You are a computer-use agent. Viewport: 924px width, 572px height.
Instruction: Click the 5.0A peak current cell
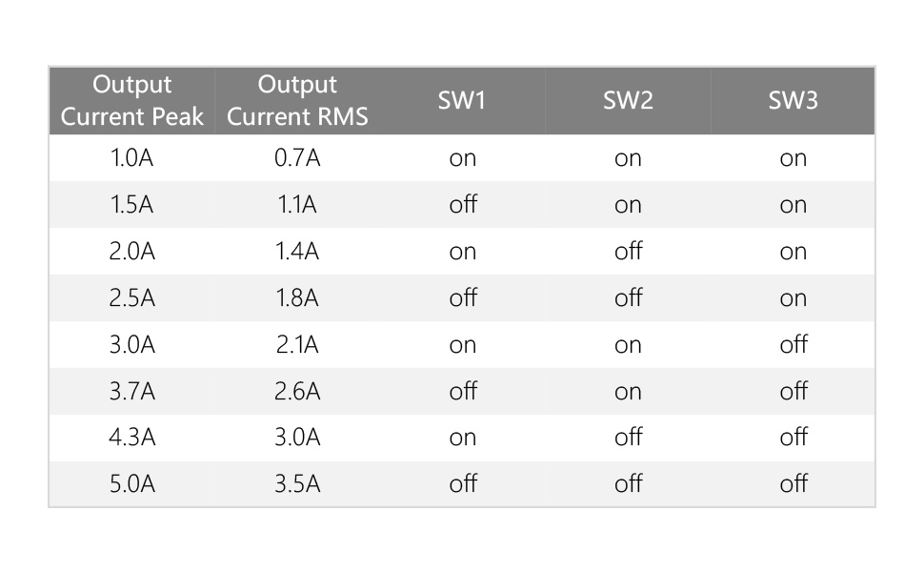click(x=132, y=484)
